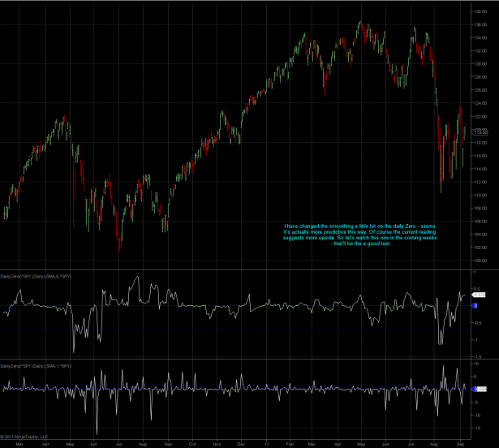The width and height of the screenshot is (499, 448).
Task: Click the Dec label on time axis
Action: tap(241, 444)
